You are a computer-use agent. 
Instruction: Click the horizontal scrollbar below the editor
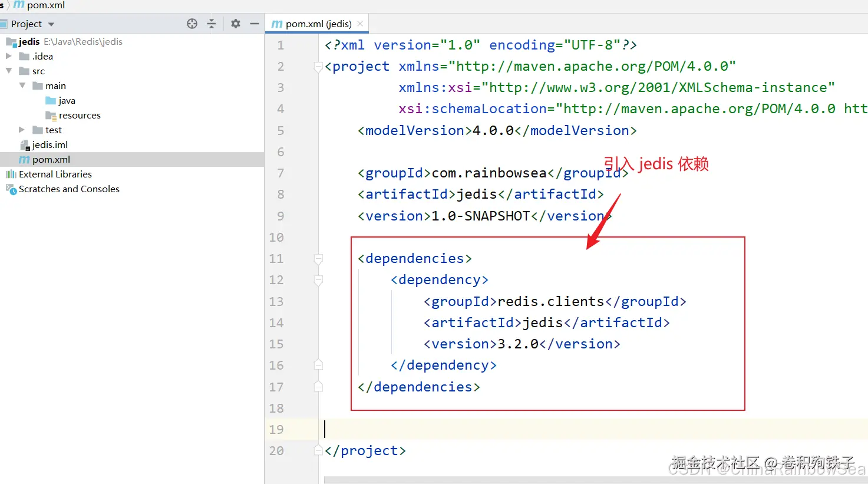pos(595,480)
